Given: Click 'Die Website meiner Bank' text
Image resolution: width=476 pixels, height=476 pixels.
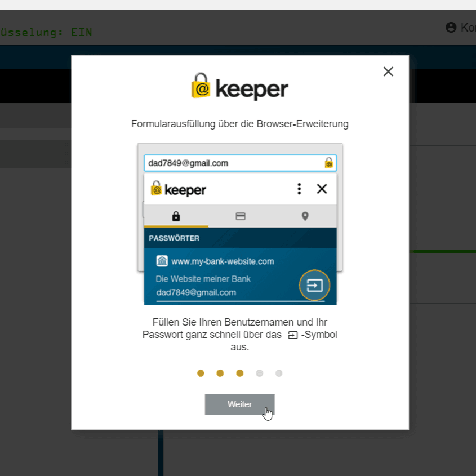Looking at the screenshot, I should pyautogui.click(x=203, y=279).
